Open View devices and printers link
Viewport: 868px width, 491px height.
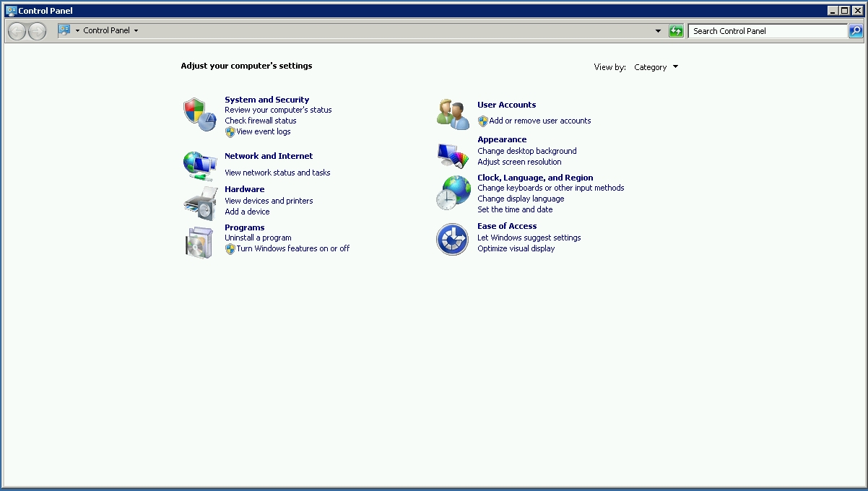coord(269,201)
